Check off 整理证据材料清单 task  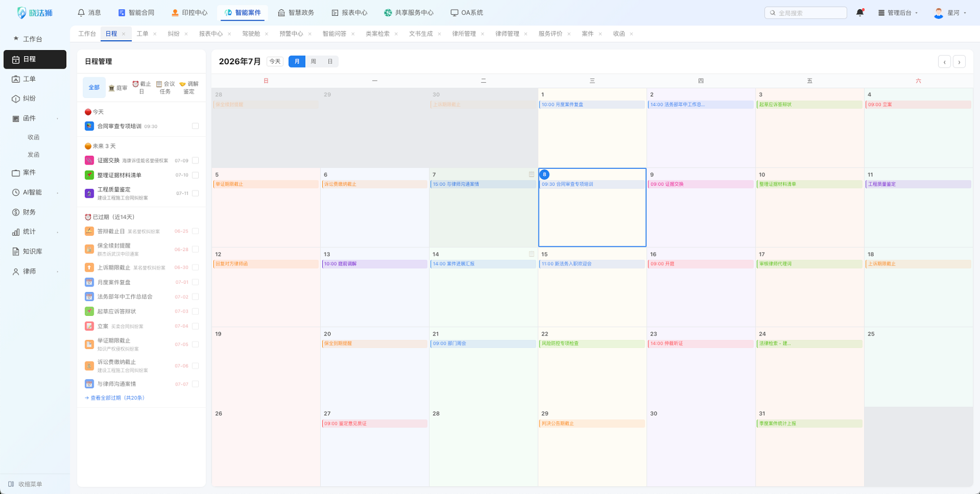coord(195,175)
